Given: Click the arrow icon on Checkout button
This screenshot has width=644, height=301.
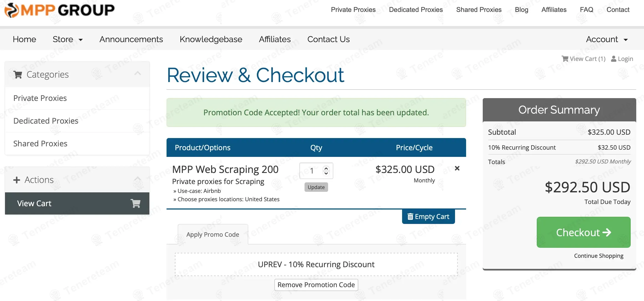Looking at the screenshot, I should click(607, 232).
